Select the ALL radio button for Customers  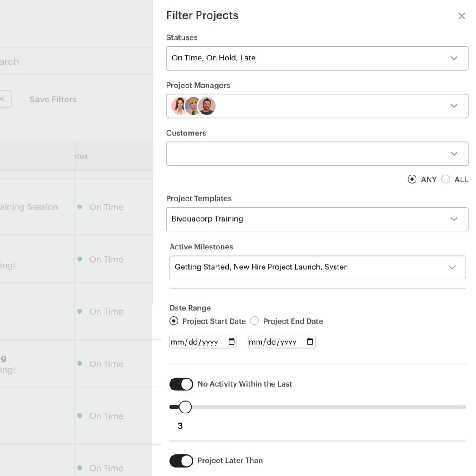click(446, 179)
